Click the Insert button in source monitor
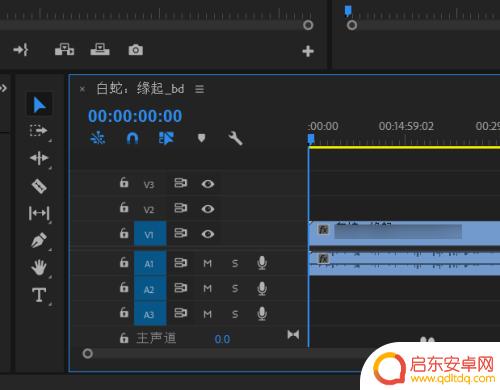 coord(64,49)
